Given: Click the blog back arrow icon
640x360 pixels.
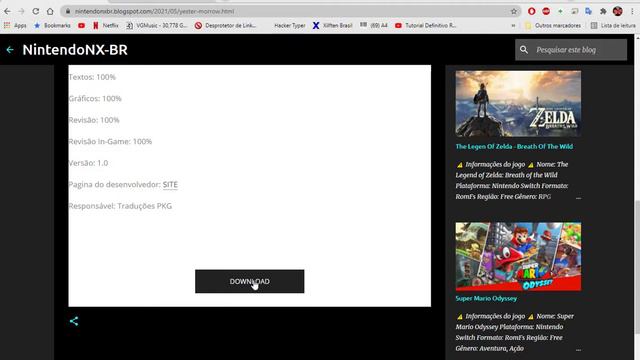Looking at the screenshot, I should tap(10, 50).
